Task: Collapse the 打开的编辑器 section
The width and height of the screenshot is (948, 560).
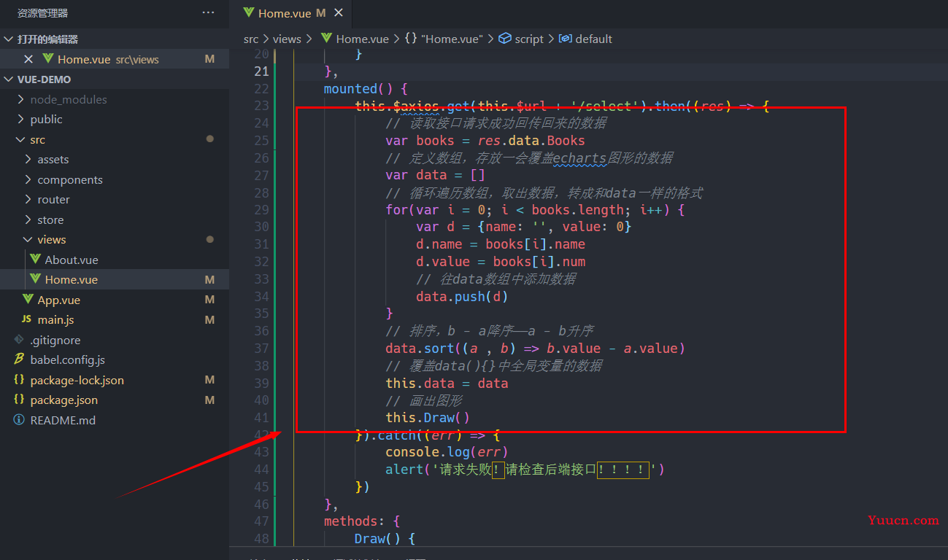Action: pyautogui.click(x=9, y=39)
